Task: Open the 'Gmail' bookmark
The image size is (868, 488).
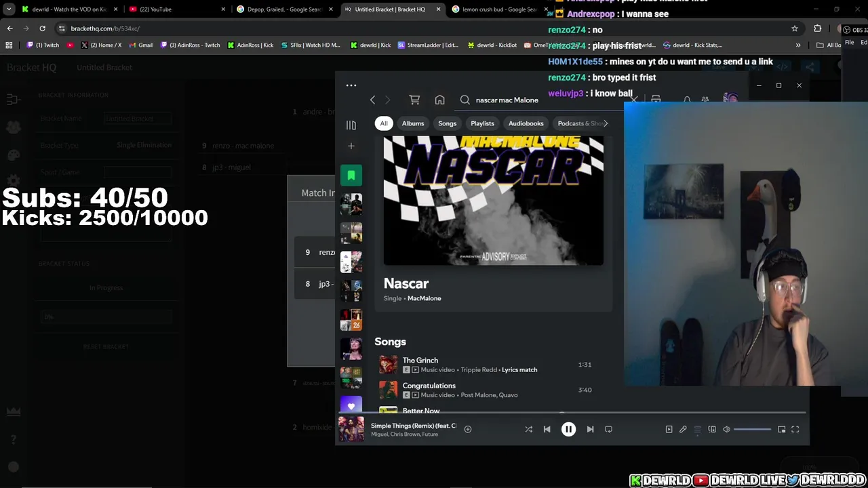Action: 140,45
